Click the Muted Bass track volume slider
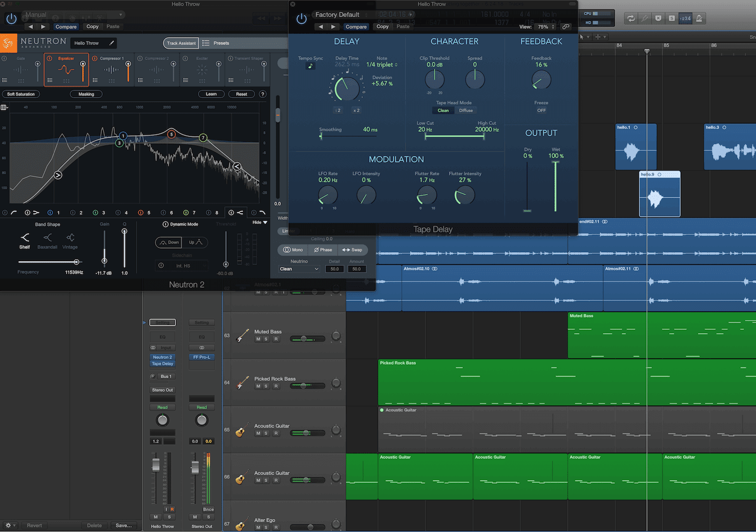Image resolution: width=756 pixels, height=532 pixels. coord(307,339)
